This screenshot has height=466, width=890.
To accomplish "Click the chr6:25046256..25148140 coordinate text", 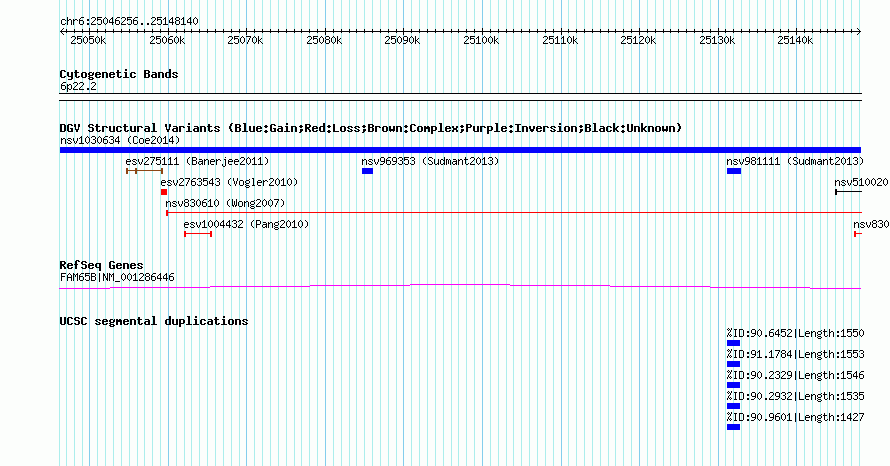I will point(129,22).
